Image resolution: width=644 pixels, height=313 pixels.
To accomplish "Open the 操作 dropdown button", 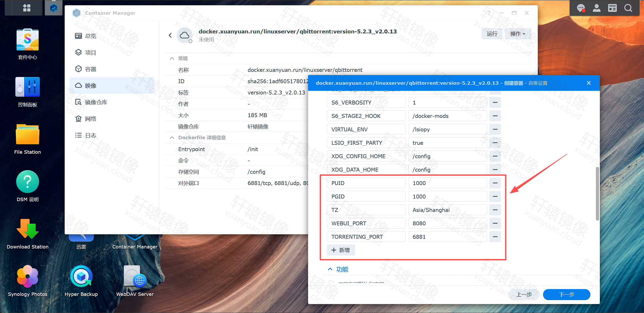I will click(518, 34).
